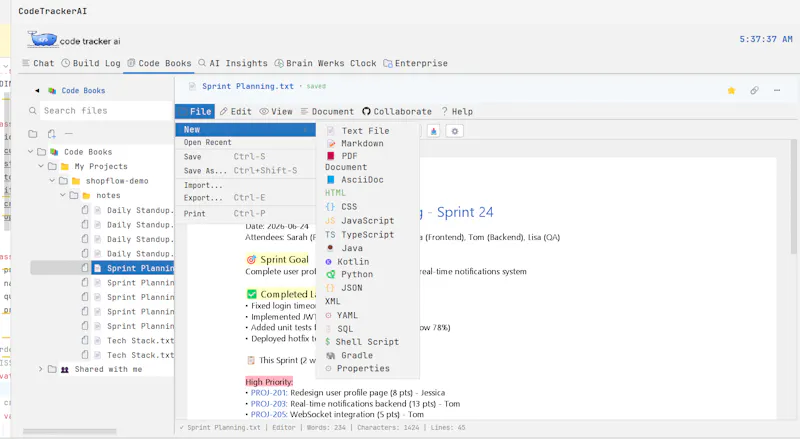800x439 pixels.
Task: Collapse the My Projects folder chevron
Action: tap(41, 166)
